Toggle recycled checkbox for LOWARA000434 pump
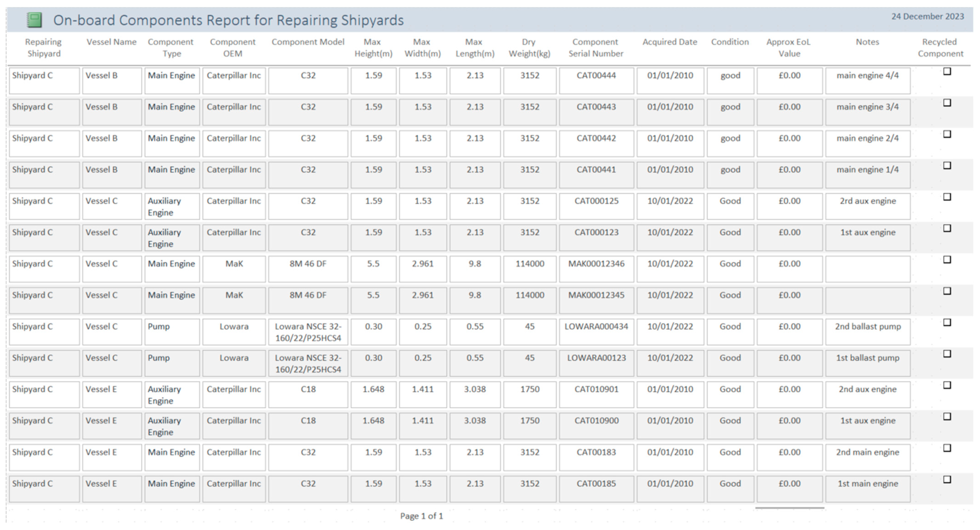Viewport: 980px width, 530px height. click(947, 323)
